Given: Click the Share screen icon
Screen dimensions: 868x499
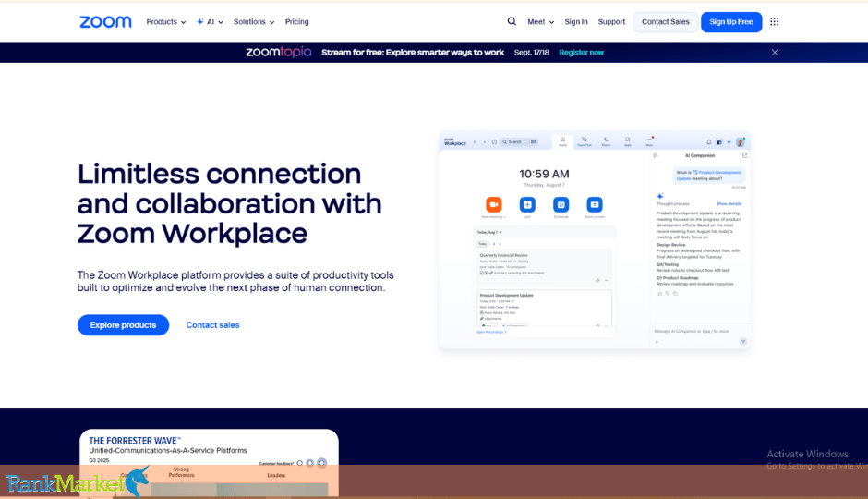Looking at the screenshot, I should (x=595, y=204).
